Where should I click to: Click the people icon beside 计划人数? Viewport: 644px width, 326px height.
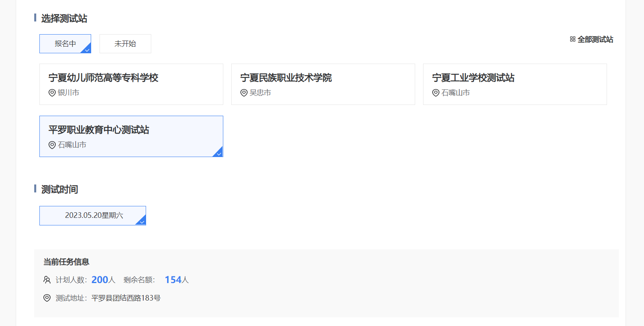click(47, 280)
